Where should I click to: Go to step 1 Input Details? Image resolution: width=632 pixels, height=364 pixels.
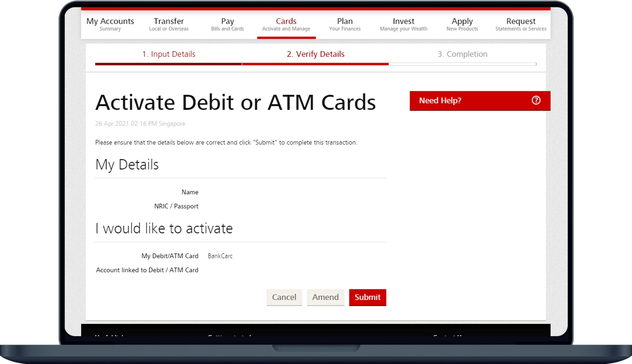click(x=169, y=54)
